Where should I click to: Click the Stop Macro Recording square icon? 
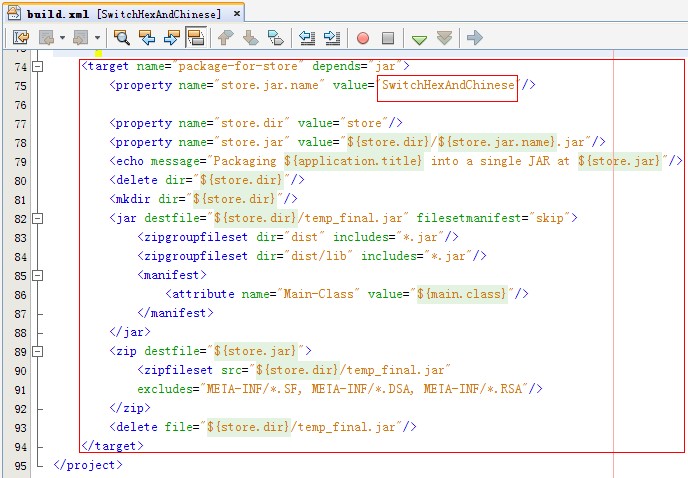click(x=387, y=38)
